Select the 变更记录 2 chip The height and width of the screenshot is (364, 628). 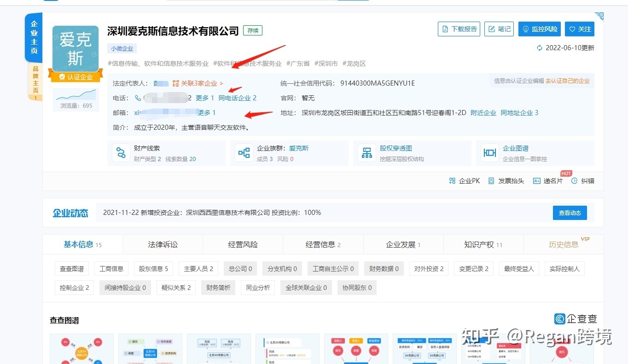474,269
